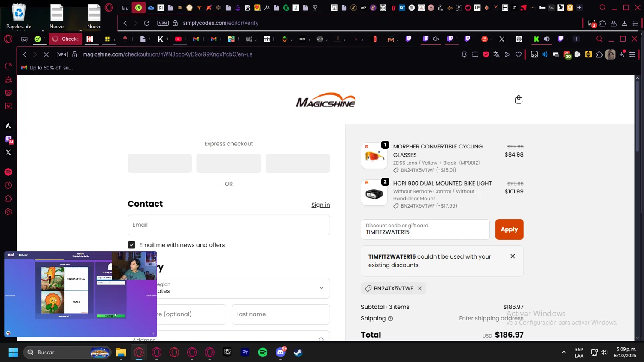Open the Magicshine cart bag icon
Screen dimensions: 644x362
[x=519, y=100]
